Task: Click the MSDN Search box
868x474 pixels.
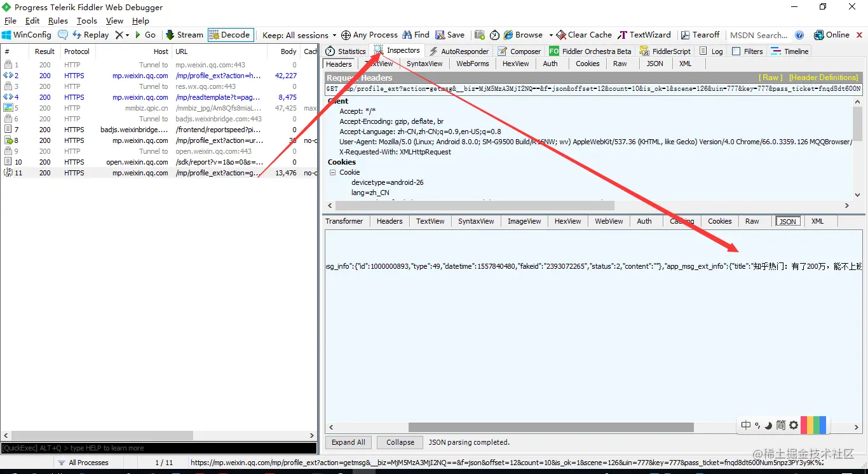Action: [759, 36]
